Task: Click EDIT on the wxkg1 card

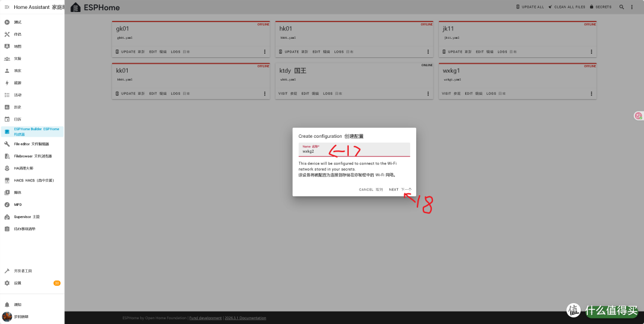Action: pyautogui.click(x=473, y=94)
